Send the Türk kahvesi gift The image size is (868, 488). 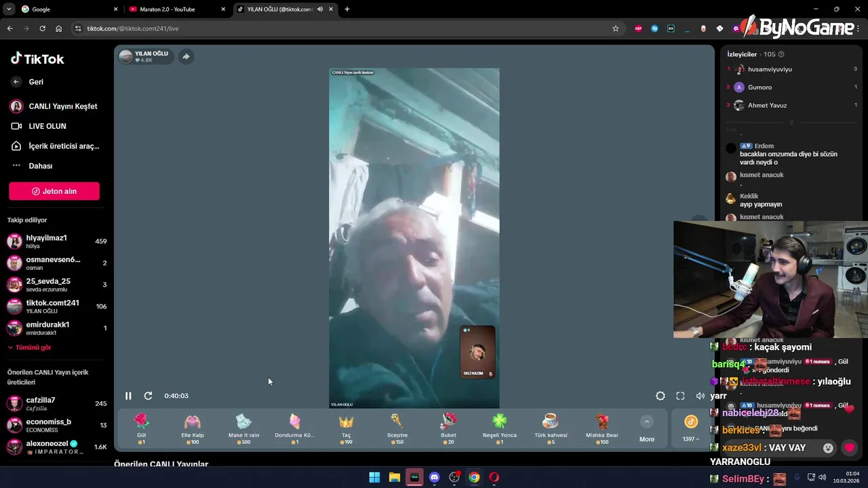tap(551, 428)
